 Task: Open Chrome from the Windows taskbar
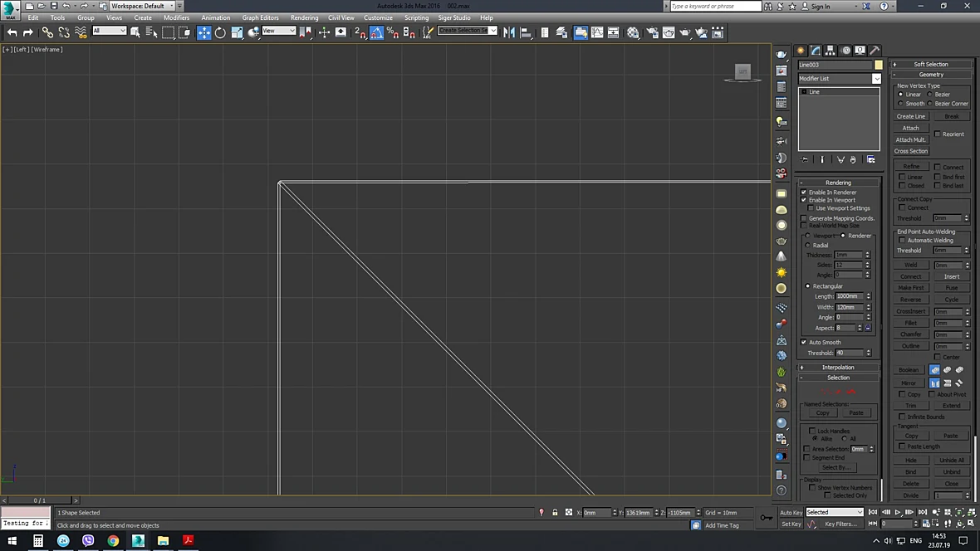point(113,540)
